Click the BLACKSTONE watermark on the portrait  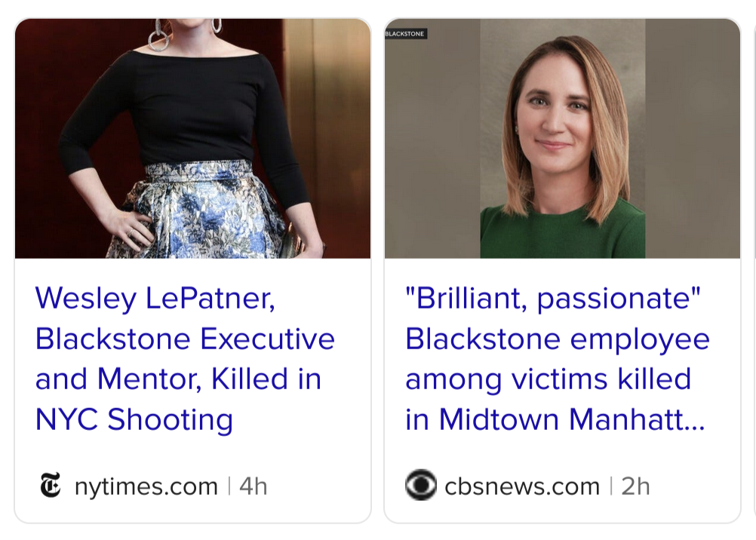coord(406,34)
